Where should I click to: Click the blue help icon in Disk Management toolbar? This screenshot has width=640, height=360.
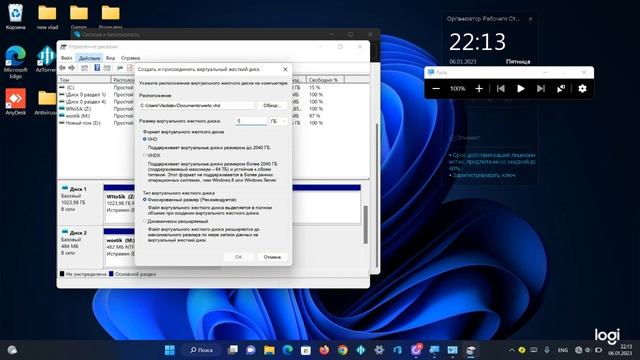click(x=97, y=68)
